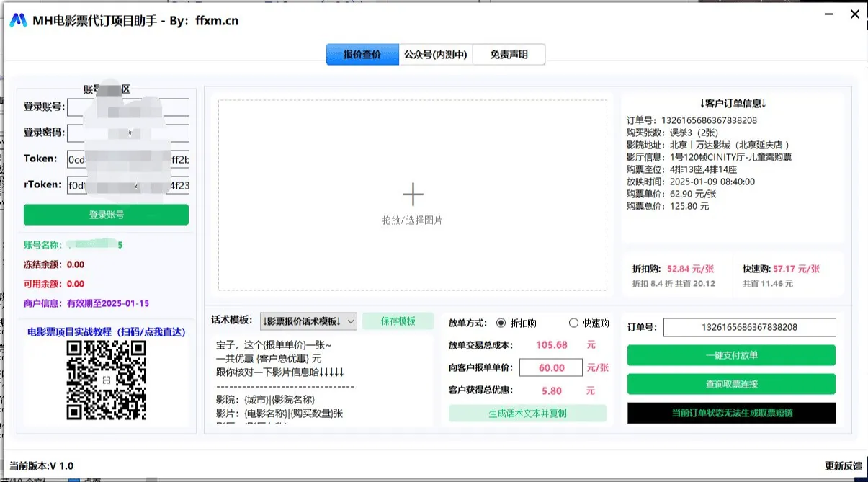Screen dimensions: 868x482
Task: Click the 查询取票连接 button
Action: (x=730, y=383)
